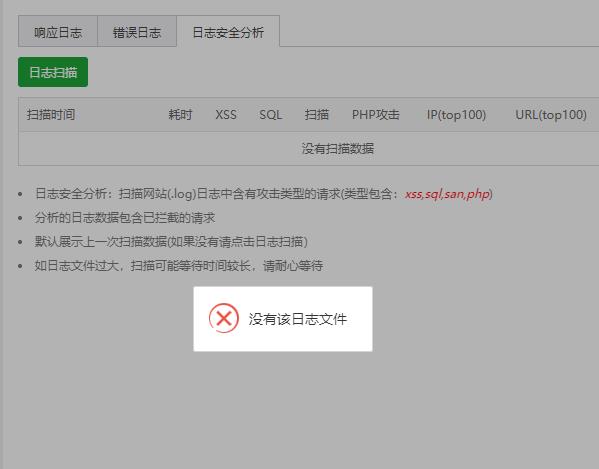
Task: Click the 默认展示上一次扫描数据 note
Action: 171,242
